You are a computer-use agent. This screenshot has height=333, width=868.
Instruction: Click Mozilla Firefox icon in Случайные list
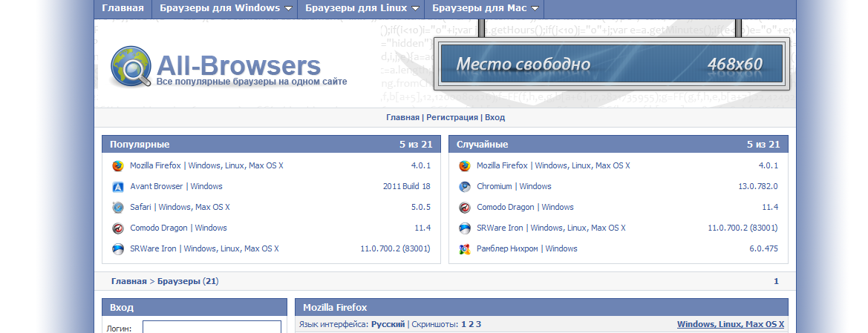coord(465,166)
